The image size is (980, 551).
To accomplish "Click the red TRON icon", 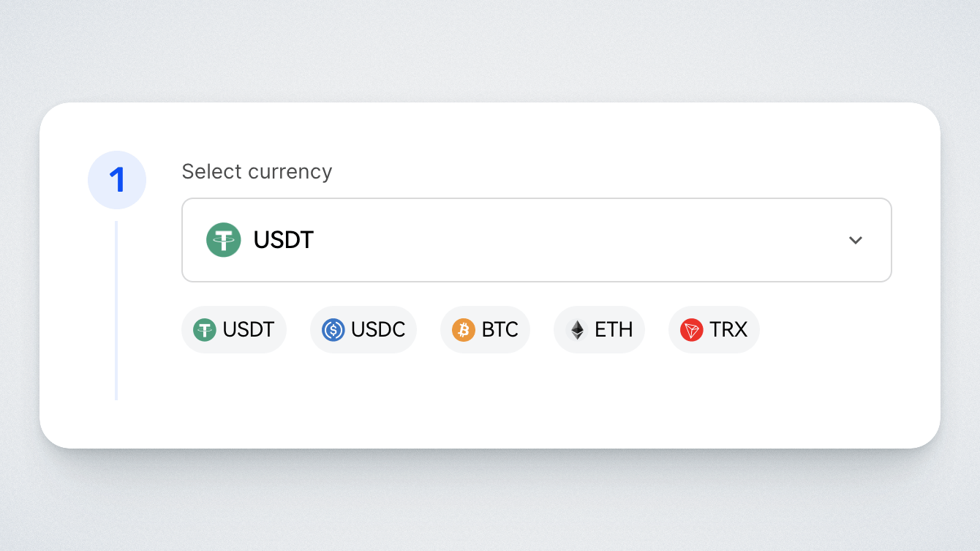I will click(691, 330).
